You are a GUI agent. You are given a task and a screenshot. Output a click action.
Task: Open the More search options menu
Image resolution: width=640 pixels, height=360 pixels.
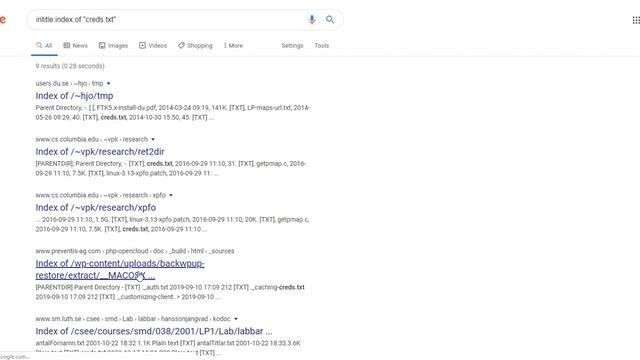pyautogui.click(x=233, y=45)
